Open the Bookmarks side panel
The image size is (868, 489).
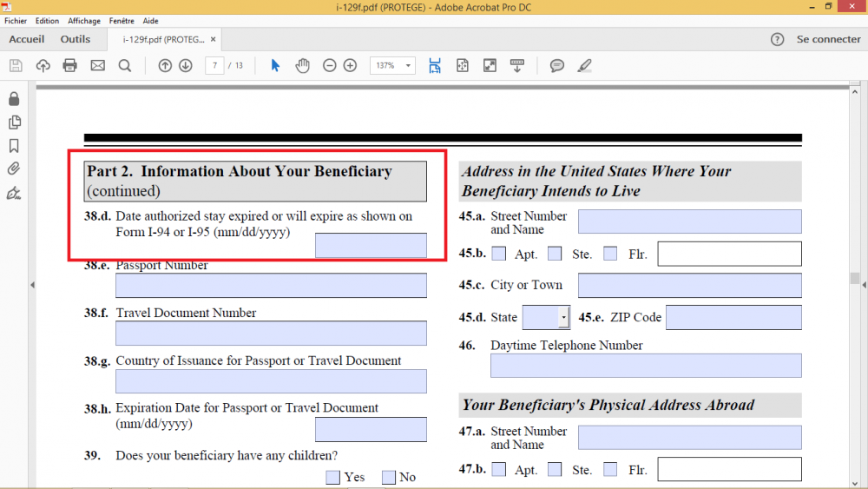(x=14, y=145)
